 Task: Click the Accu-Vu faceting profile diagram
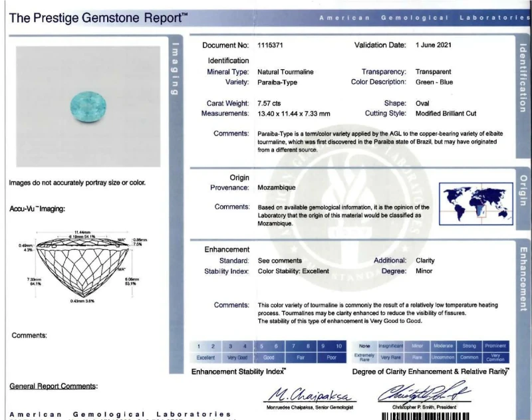(x=82, y=266)
